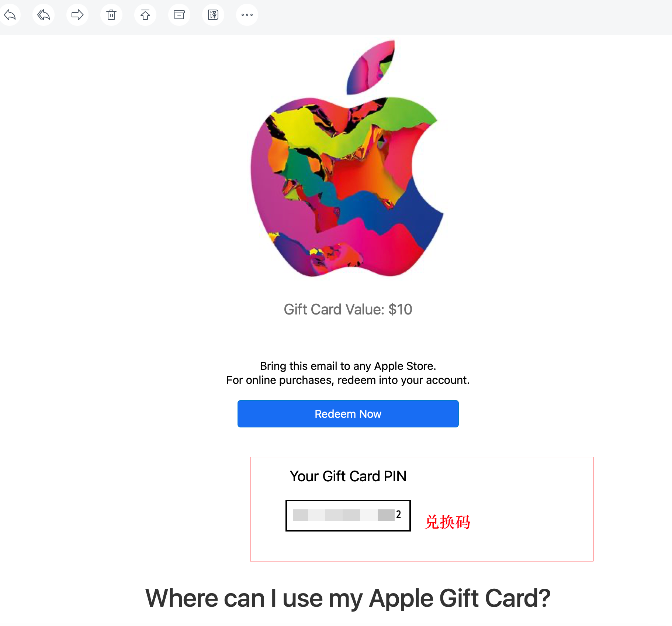Open the more options ellipsis menu
This screenshot has height=626, width=672.
247,15
